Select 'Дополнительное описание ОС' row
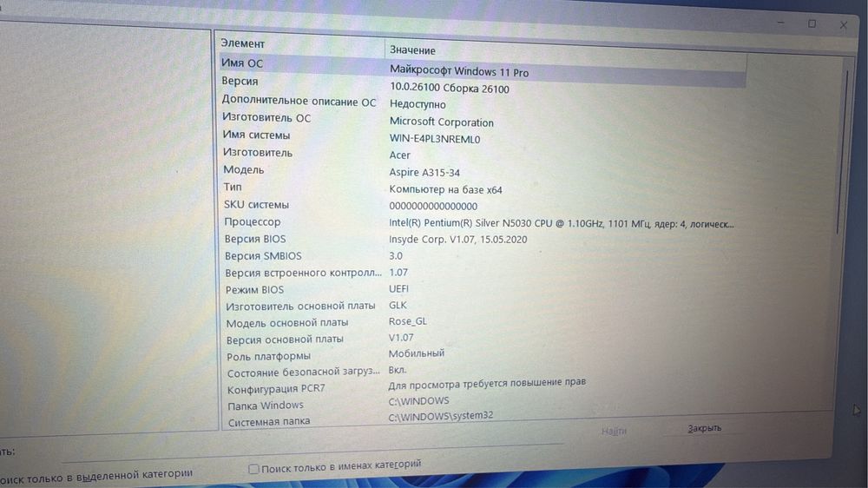The image size is (868, 488). pos(299,101)
